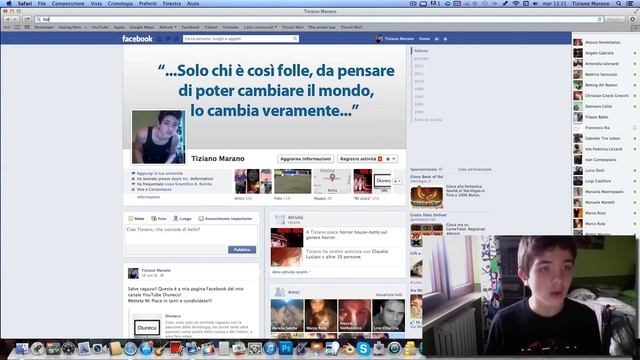640x360 pixels.
Task: Open the Preferiti menu
Action: [148, 4]
